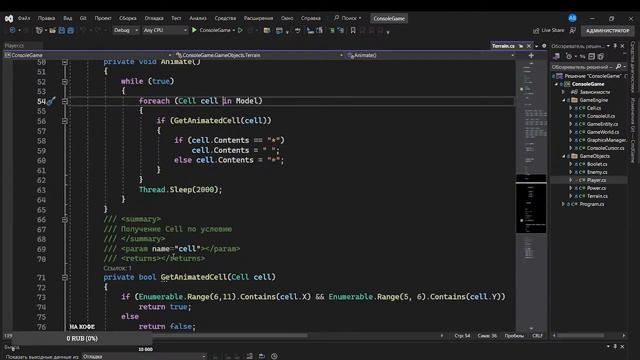This screenshot has width=640, height=360.
Task: Select Cell.cs in Solution Explorer
Action: 593,108
